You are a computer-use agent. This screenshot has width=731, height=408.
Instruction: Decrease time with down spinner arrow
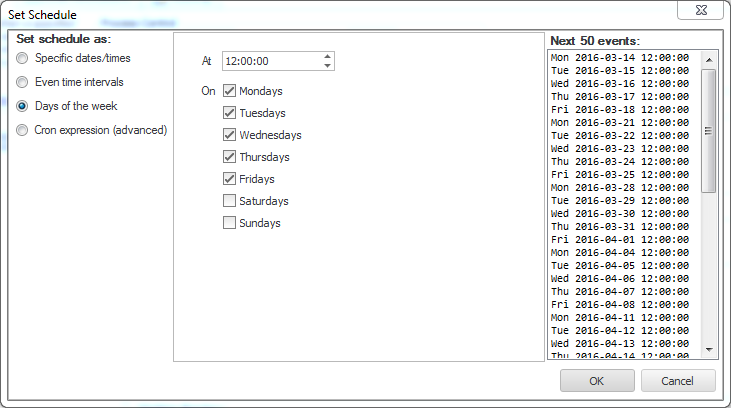[x=327, y=66]
